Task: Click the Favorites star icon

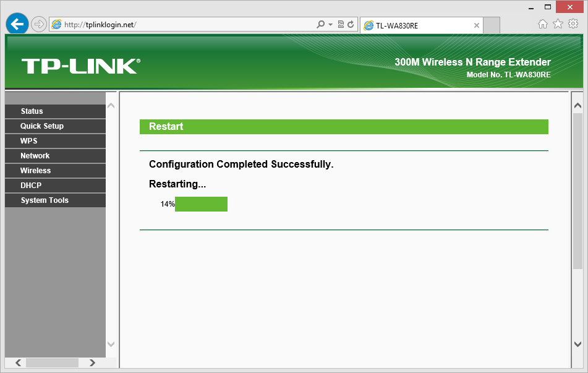Action: point(558,24)
